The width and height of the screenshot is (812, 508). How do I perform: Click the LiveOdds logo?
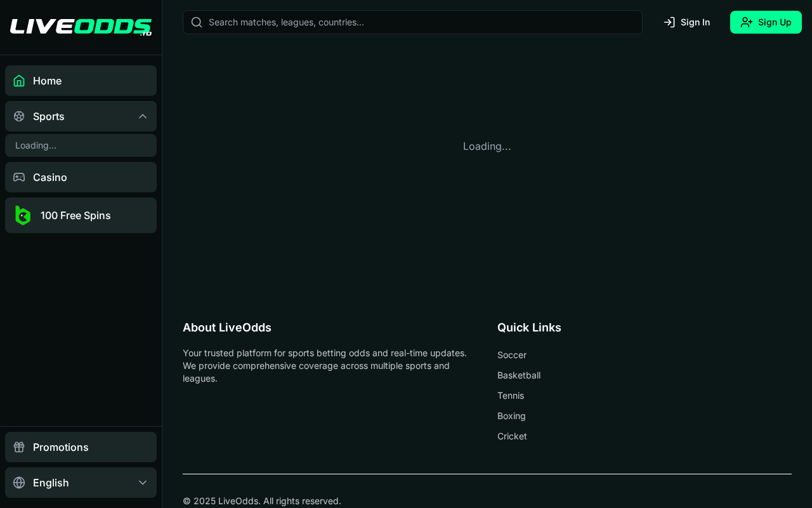tap(81, 27)
